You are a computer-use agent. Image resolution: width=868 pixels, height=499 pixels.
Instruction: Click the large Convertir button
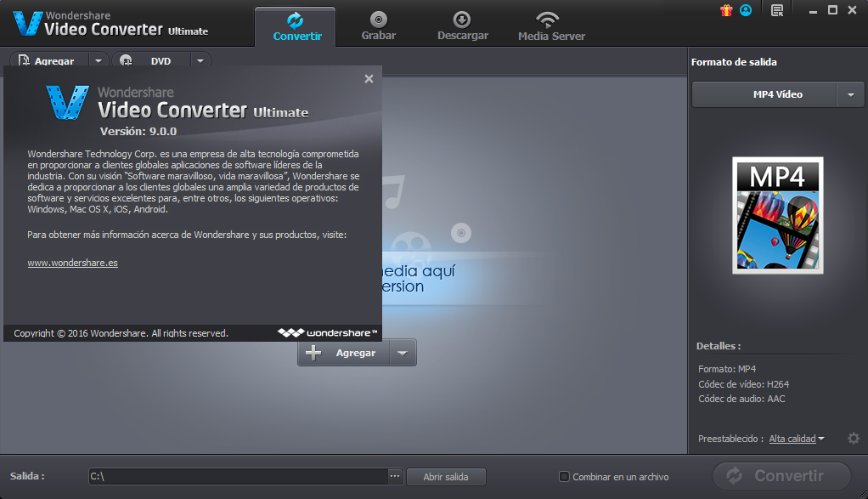[x=781, y=476]
